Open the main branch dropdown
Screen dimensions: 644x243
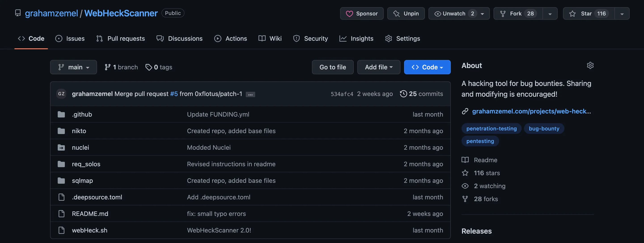coord(74,67)
